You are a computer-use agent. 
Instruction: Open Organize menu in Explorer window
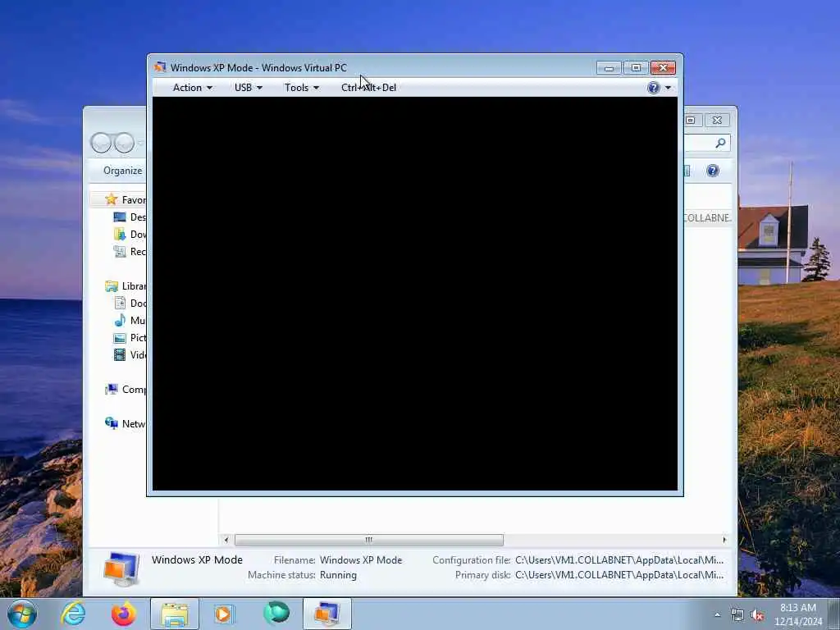(123, 171)
